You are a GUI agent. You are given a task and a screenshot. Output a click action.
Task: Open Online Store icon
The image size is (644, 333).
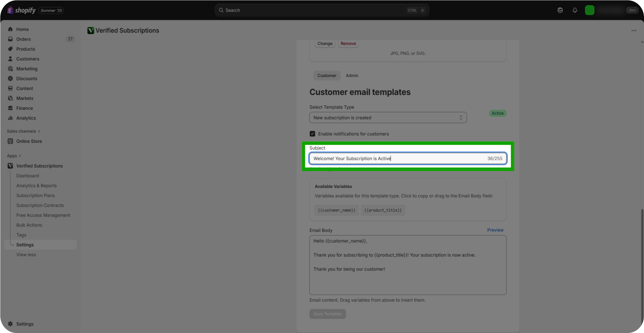(x=10, y=141)
